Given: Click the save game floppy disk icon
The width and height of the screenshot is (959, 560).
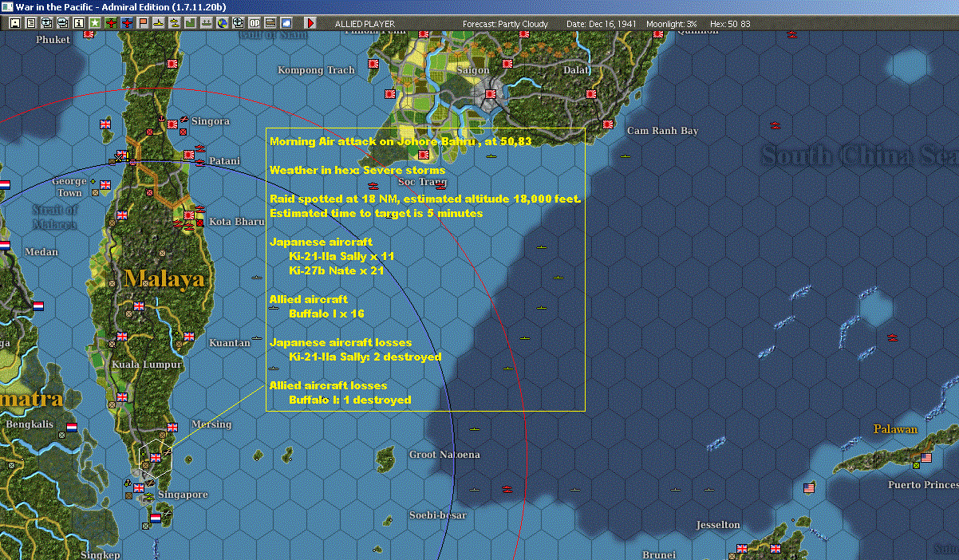Looking at the screenshot, I should click(15, 23).
